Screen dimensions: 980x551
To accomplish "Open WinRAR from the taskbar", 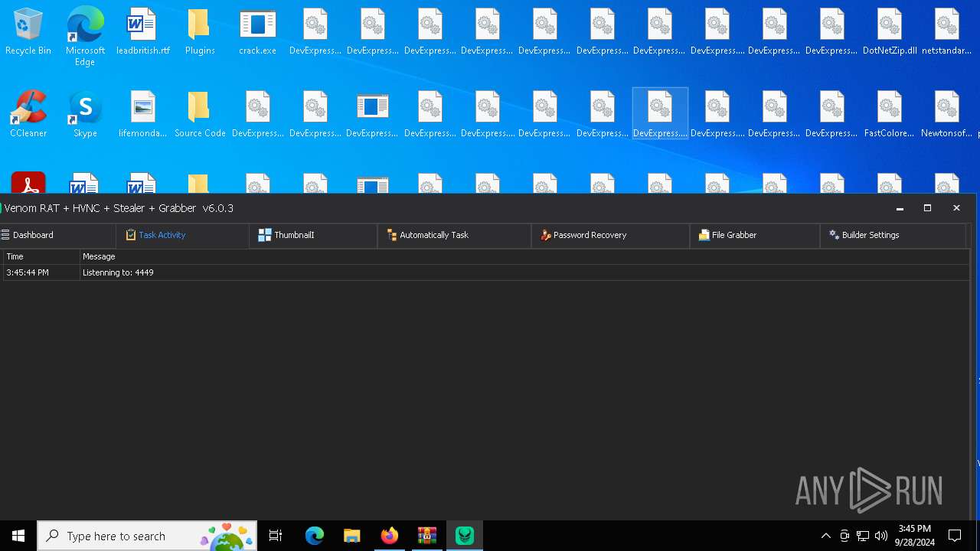I will [x=426, y=536].
